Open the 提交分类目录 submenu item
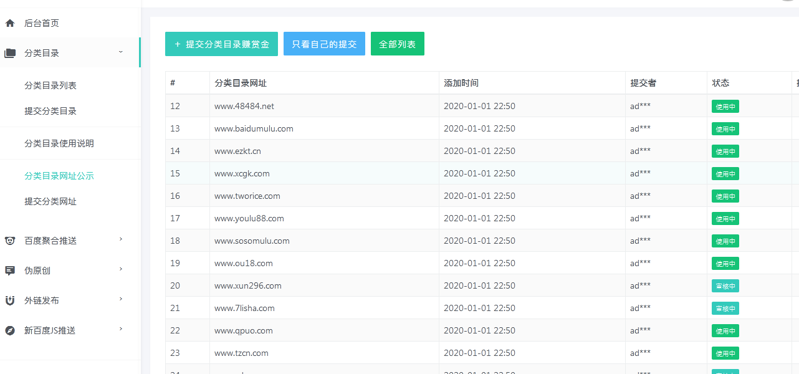 [50, 111]
